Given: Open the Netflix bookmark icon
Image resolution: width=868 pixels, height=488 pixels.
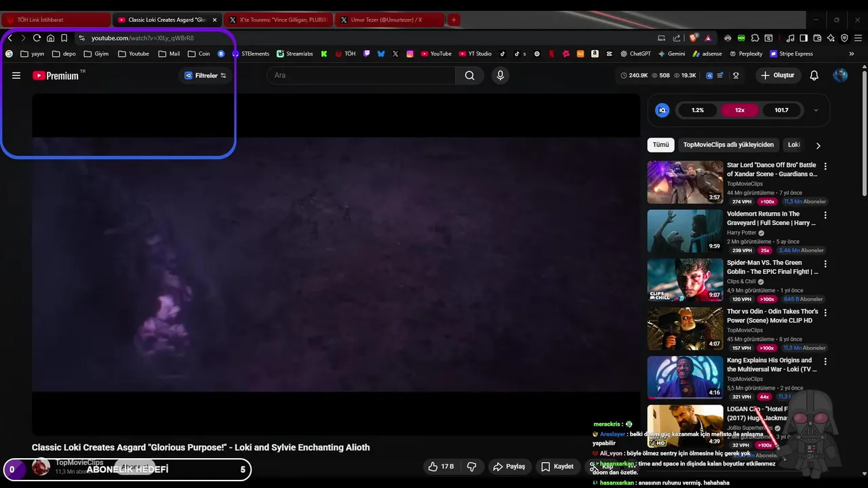Looking at the screenshot, I should 551,54.
